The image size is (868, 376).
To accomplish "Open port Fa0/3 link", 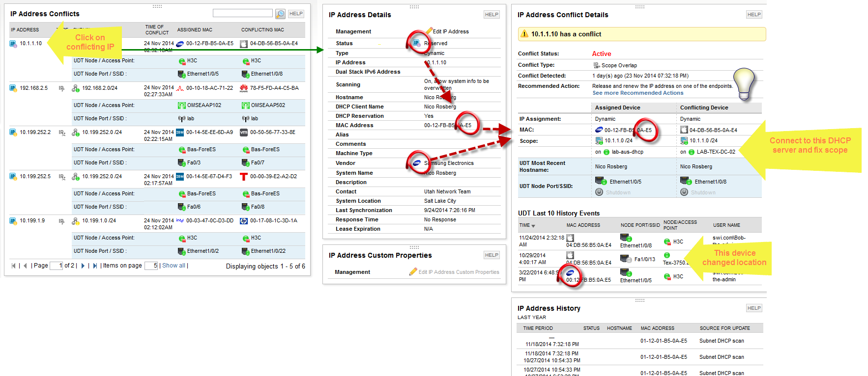I will [194, 162].
